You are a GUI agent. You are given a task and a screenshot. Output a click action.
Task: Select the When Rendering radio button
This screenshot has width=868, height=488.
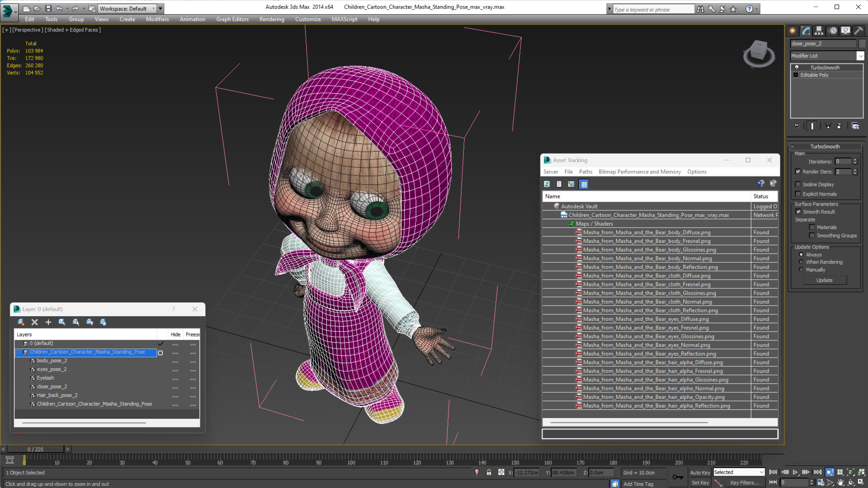point(801,262)
